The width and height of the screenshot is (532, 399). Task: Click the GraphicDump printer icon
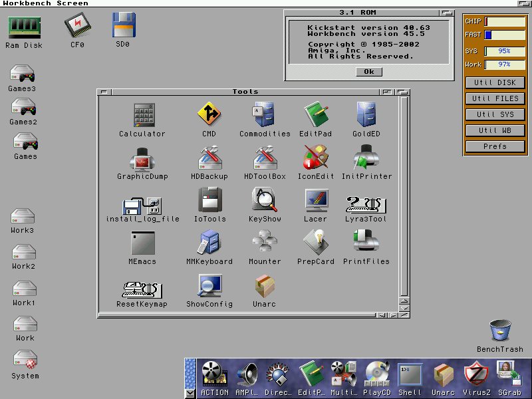(x=142, y=158)
